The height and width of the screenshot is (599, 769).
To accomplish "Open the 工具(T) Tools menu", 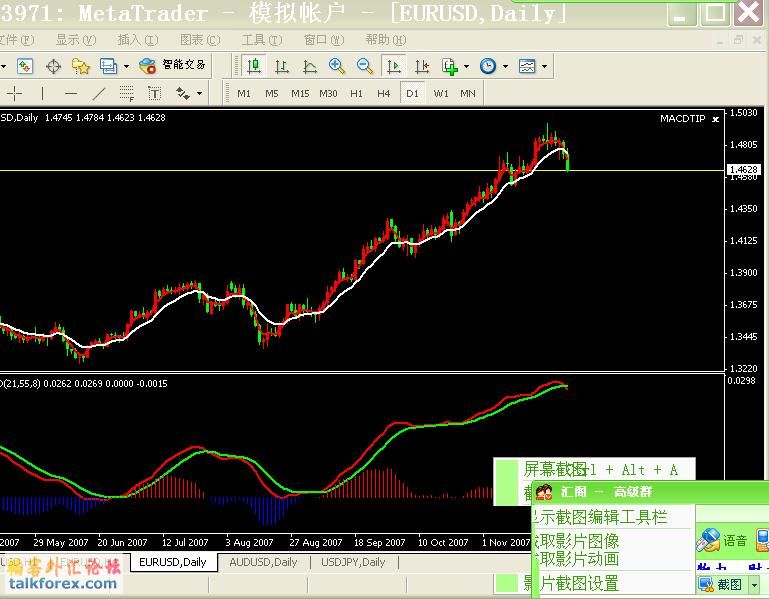I will coord(262,40).
